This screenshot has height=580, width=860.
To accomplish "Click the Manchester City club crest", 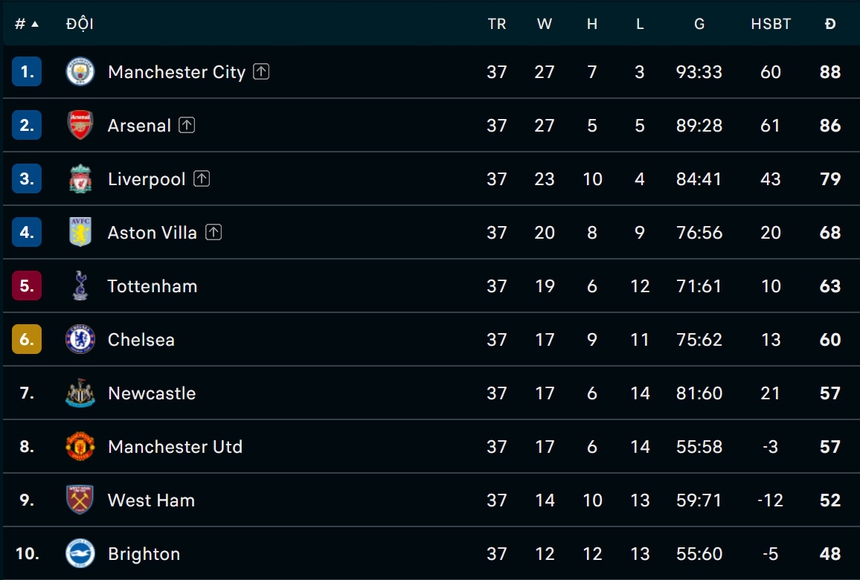I will (80, 72).
